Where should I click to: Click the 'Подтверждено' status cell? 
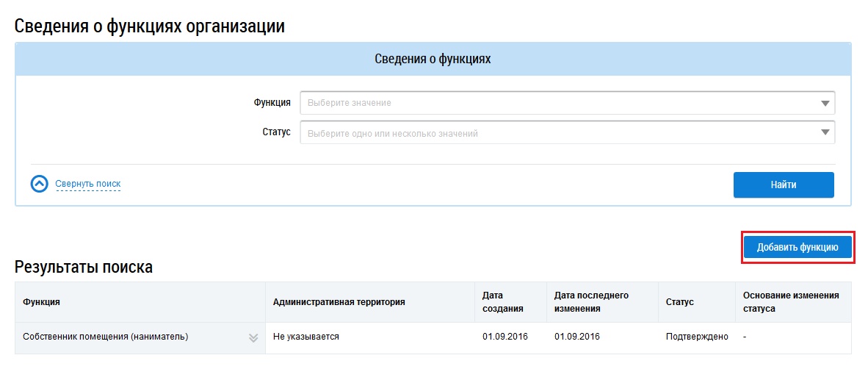click(696, 337)
